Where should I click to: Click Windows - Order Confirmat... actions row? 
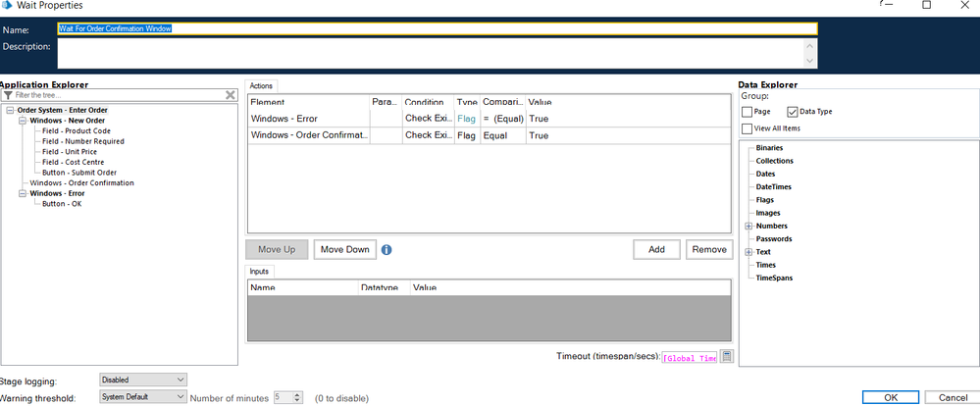click(489, 135)
